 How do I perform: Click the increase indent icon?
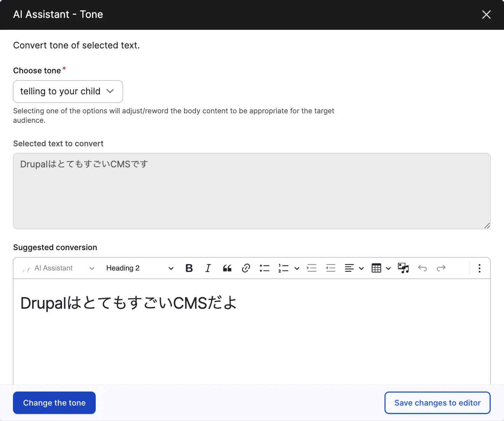[312, 268]
